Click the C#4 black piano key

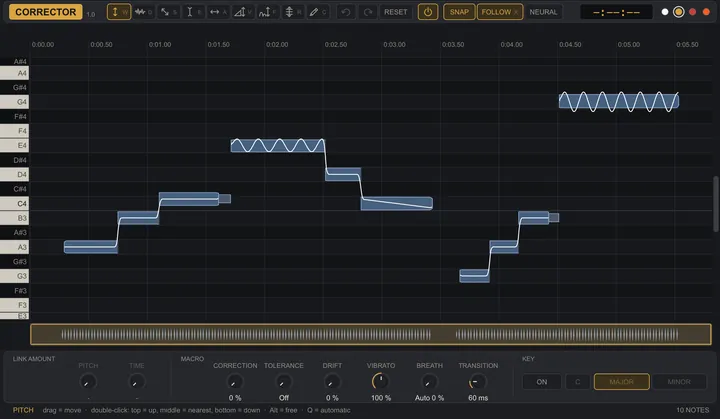point(14,189)
